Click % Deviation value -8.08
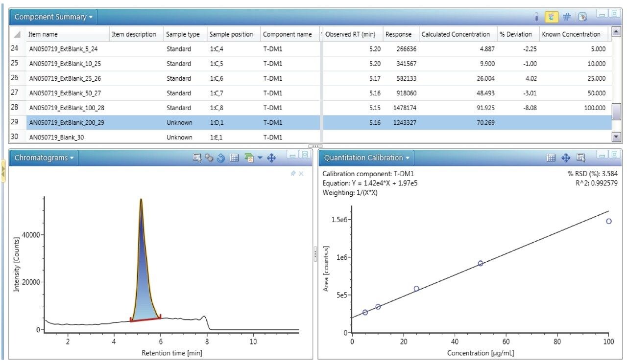 (x=529, y=108)
